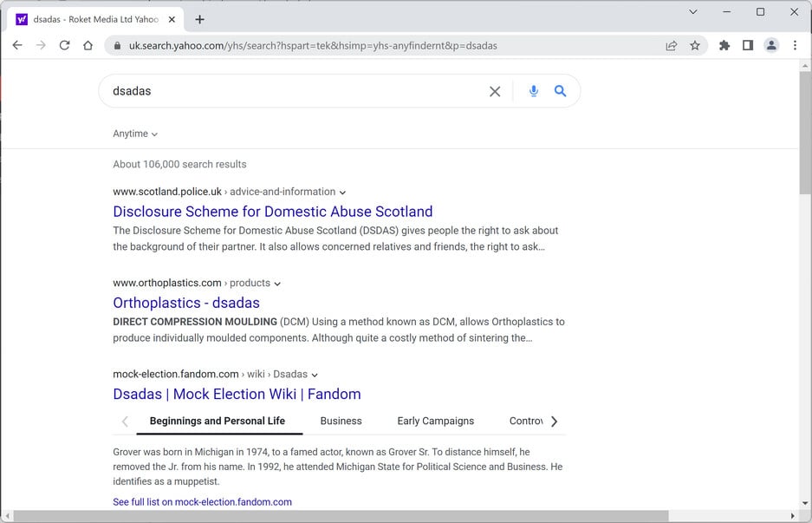
Task: Open dropdown arrow next to orthoplastics.com result
Action: 277,284
